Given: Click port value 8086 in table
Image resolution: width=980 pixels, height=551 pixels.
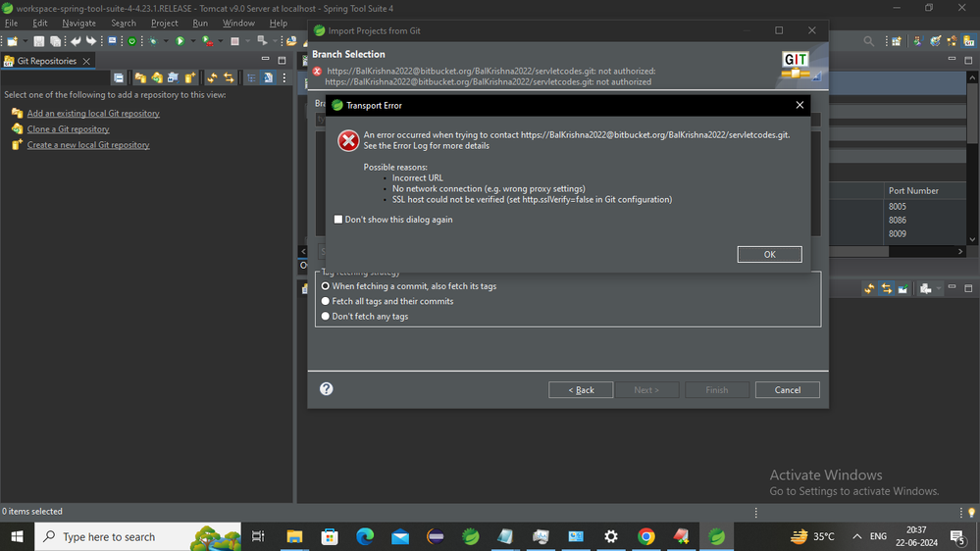Looking at the screenshot, I should pyautogui.click(x=897, y=220).
